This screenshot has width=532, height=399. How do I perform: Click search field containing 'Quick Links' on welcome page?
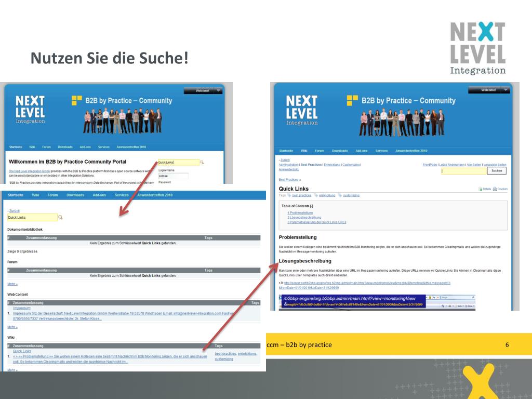click(x=179, y=163)
